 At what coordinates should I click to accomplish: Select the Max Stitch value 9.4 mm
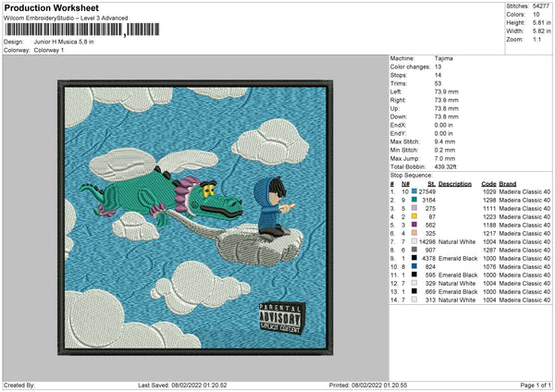(x=445, y=141)
